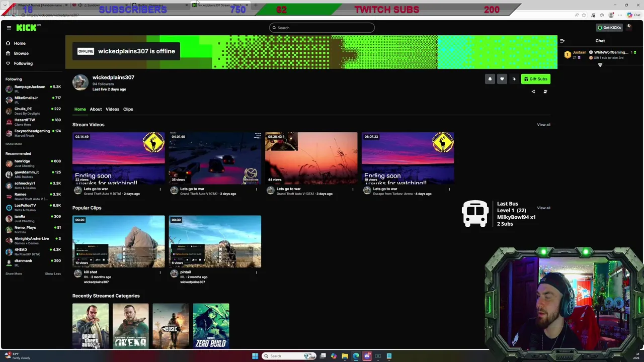The width and height of the screenshot is (644, 362).
Task: Click the Gift Subs button
Action: [535, 79]
